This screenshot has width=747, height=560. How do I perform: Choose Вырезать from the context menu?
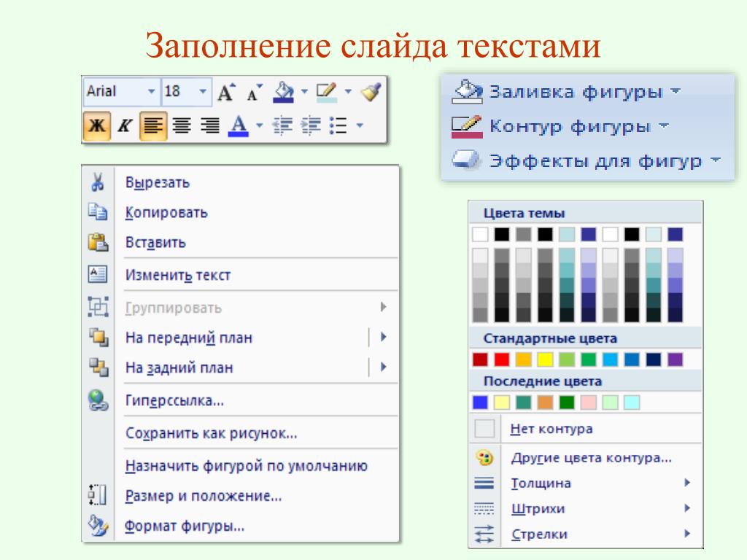click(240, 182)
